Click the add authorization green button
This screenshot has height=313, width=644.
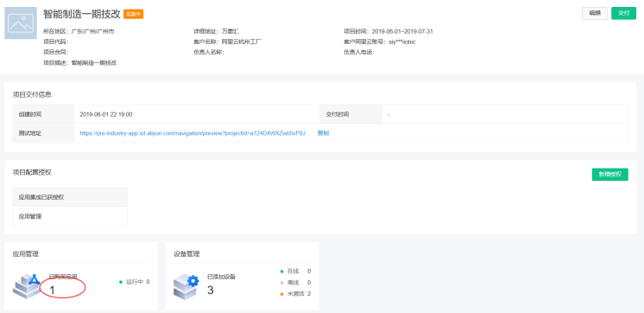610,175
